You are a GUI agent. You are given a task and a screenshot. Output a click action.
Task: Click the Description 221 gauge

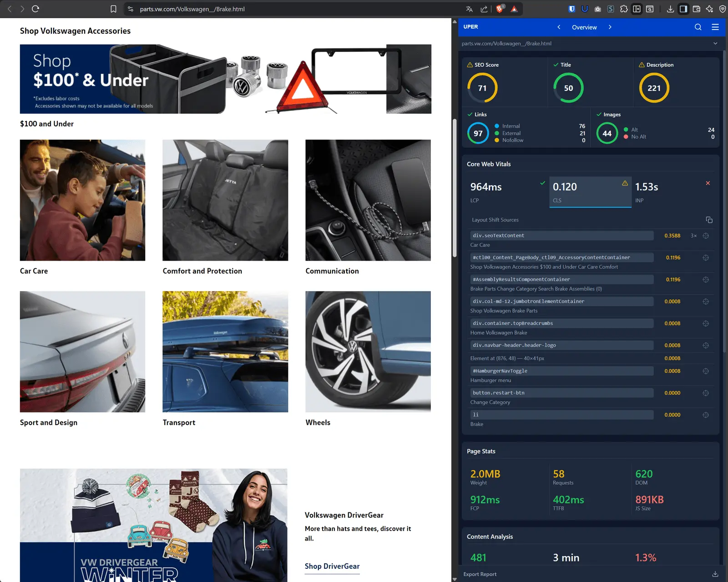(654, 88)
